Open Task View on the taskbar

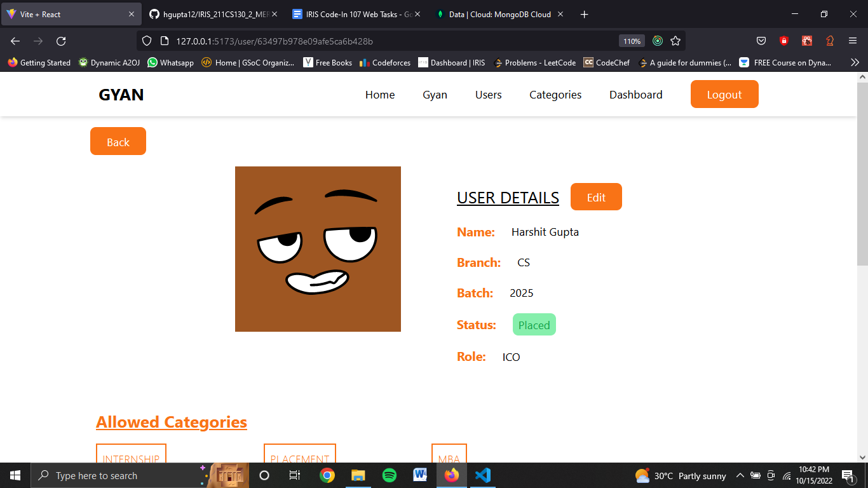click(295, 475)
